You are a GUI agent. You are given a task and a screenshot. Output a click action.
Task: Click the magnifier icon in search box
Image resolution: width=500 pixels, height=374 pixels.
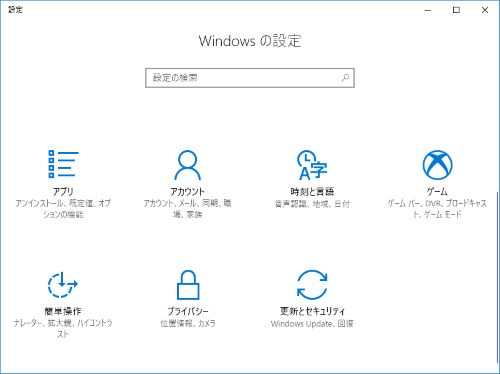click(345, 78)
